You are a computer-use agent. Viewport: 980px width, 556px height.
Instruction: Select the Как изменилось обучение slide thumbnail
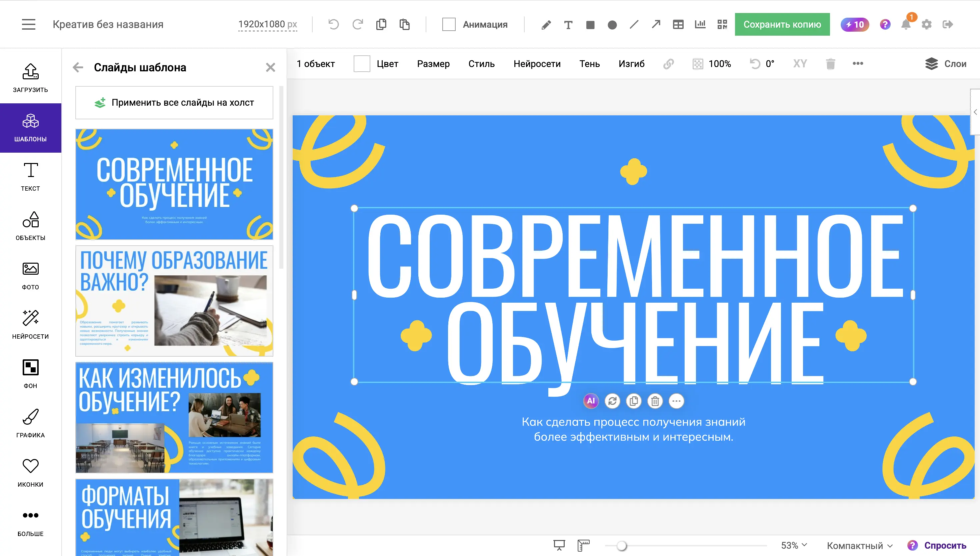[174, 418]
